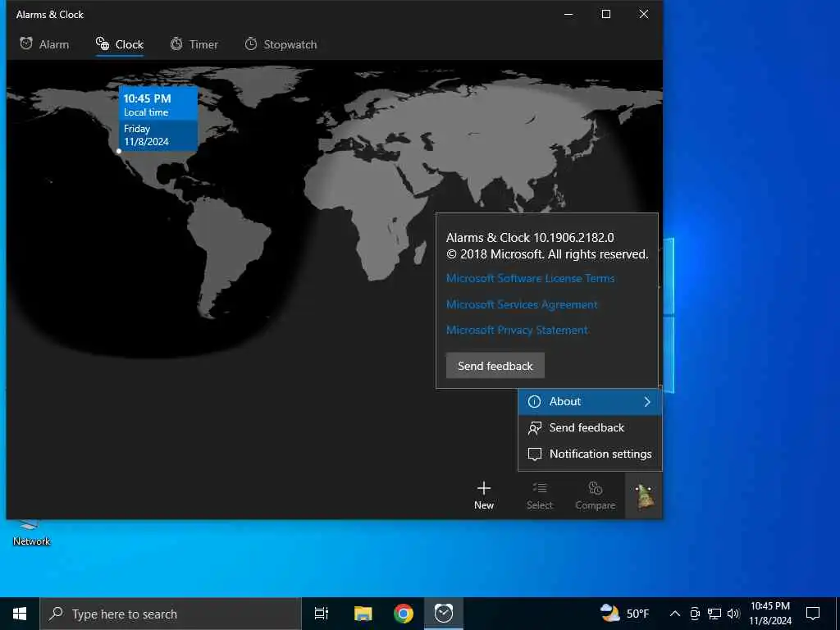Click Alarms & Clock taskbar icon

tap(444, 614)
